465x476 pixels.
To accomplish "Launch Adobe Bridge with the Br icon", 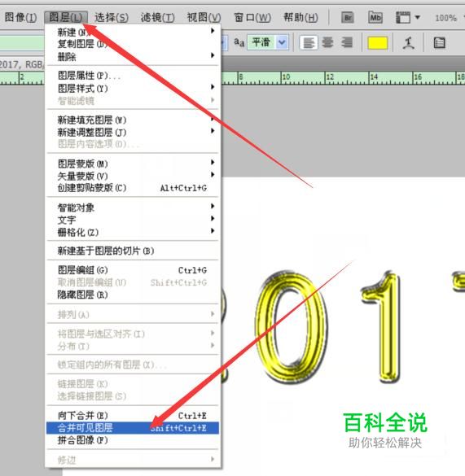I will [x=348, y=18].
